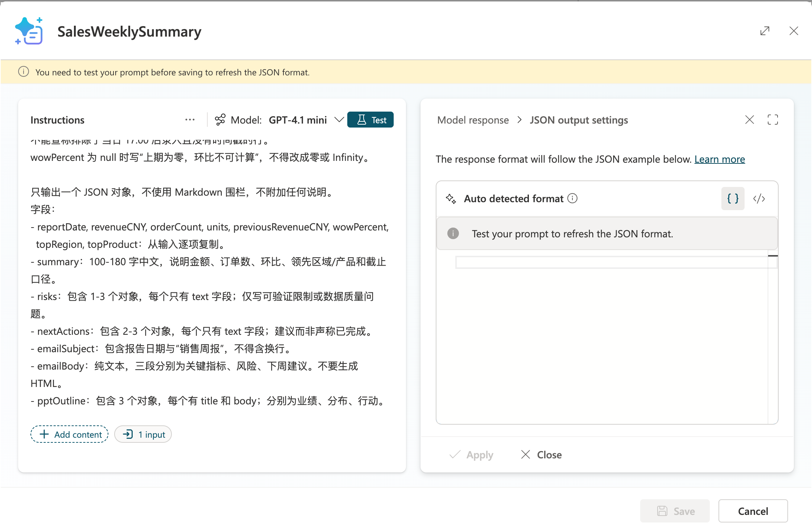Click the sparkle icon beside Auto detected format
Screen dimensions: 812x529
click(451, 199)
